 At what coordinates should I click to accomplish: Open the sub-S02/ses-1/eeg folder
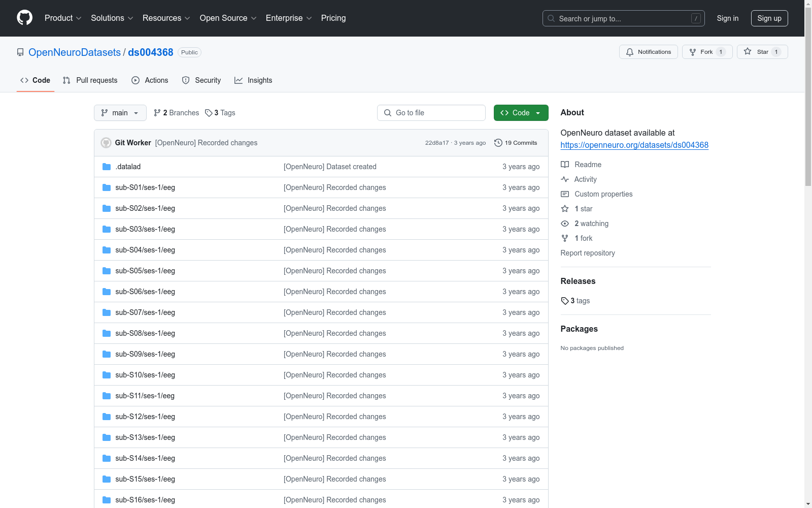pos(145,208)
